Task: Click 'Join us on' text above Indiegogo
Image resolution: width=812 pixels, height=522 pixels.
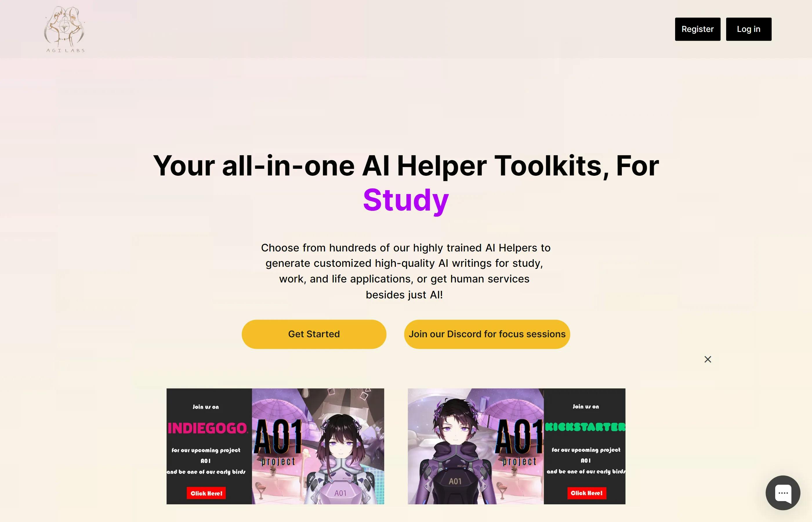Action: (206, 407)
